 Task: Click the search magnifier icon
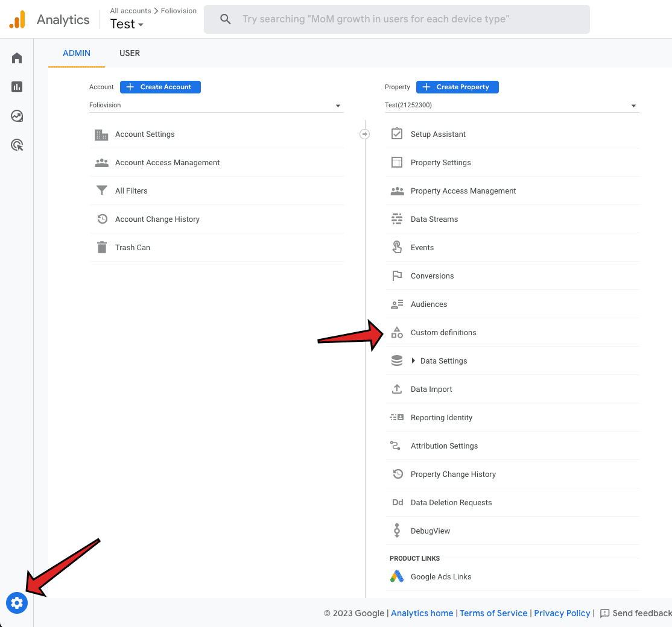click(225, 19)
